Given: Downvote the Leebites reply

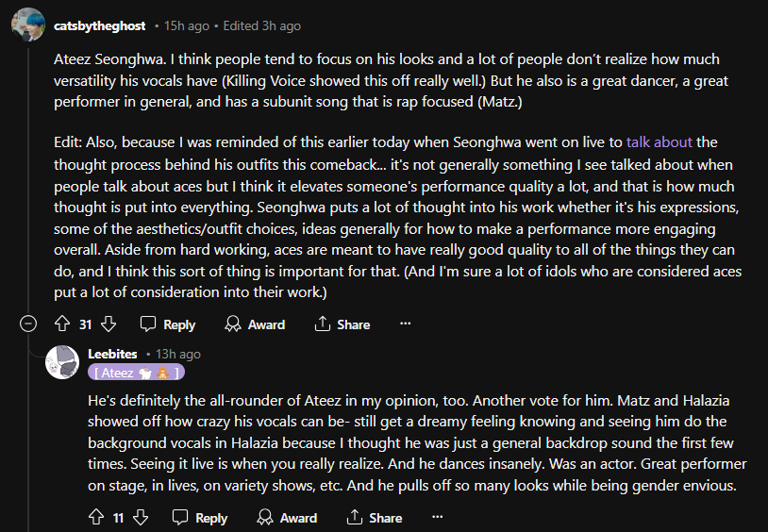Looking at the screenshot, I should coord(141,517).
